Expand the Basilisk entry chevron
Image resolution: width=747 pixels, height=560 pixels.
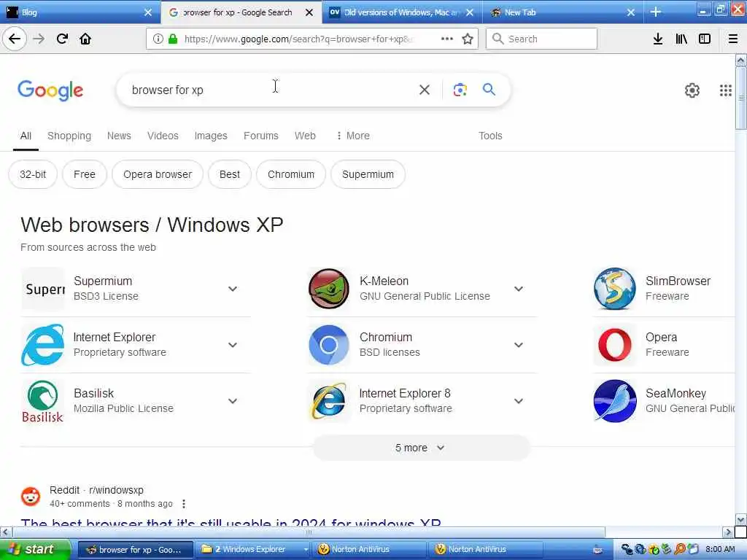(x=233, y=402)
